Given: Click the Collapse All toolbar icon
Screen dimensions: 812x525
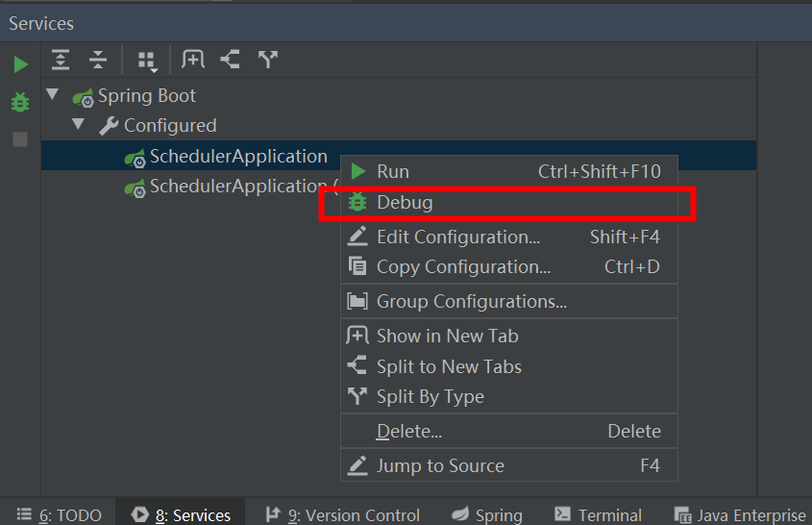Looking at the screenshot, I should 98,60.
